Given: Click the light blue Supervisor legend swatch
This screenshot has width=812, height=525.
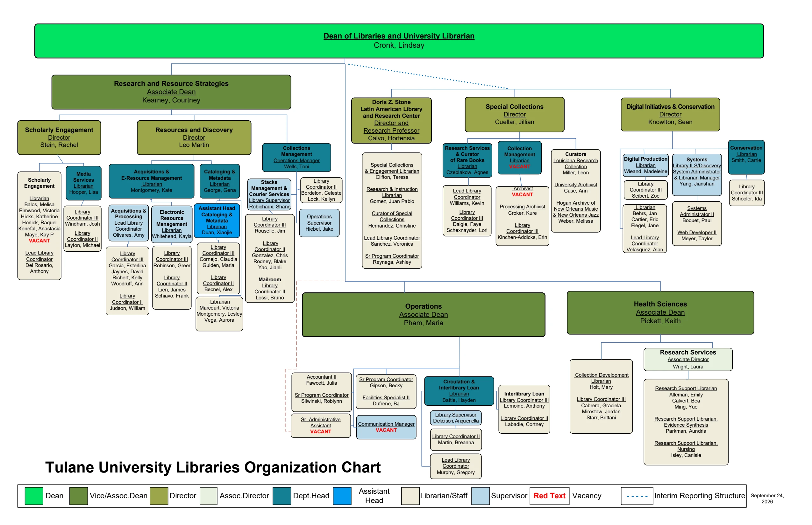Looking at the screenshot, I should coord(481,496).
